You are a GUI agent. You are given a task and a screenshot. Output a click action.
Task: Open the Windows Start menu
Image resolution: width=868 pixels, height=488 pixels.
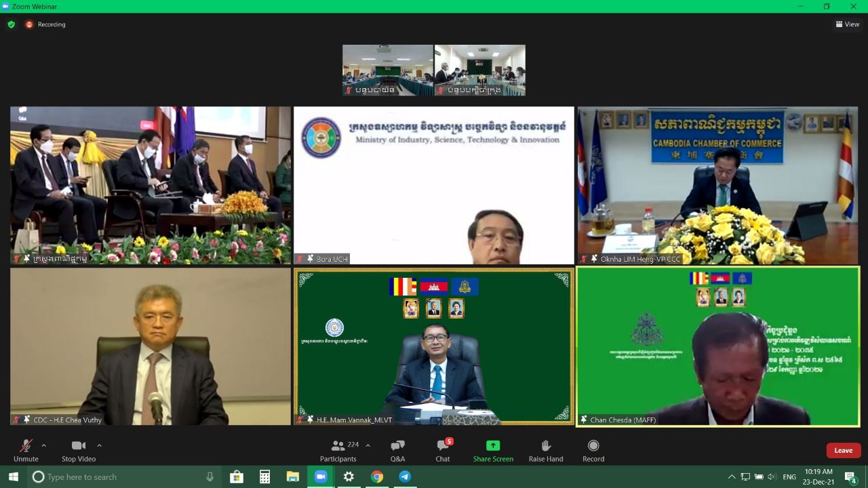click(x=13, y=477)
